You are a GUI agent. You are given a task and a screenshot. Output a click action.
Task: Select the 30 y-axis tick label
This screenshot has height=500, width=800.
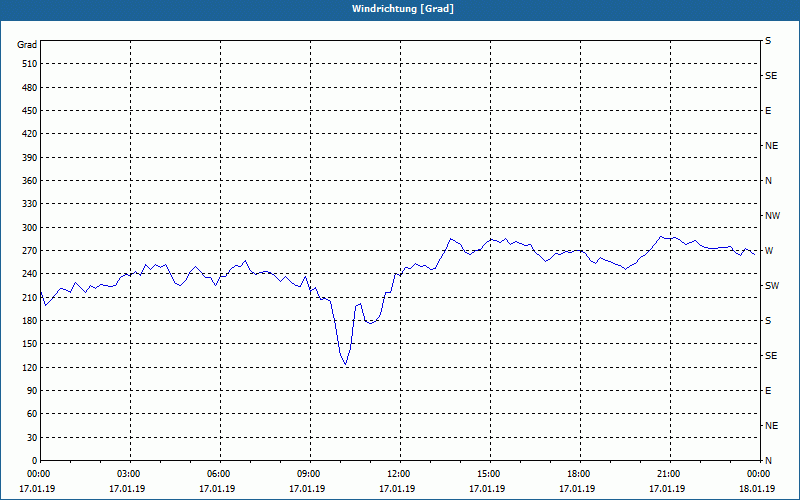[32, 437]
